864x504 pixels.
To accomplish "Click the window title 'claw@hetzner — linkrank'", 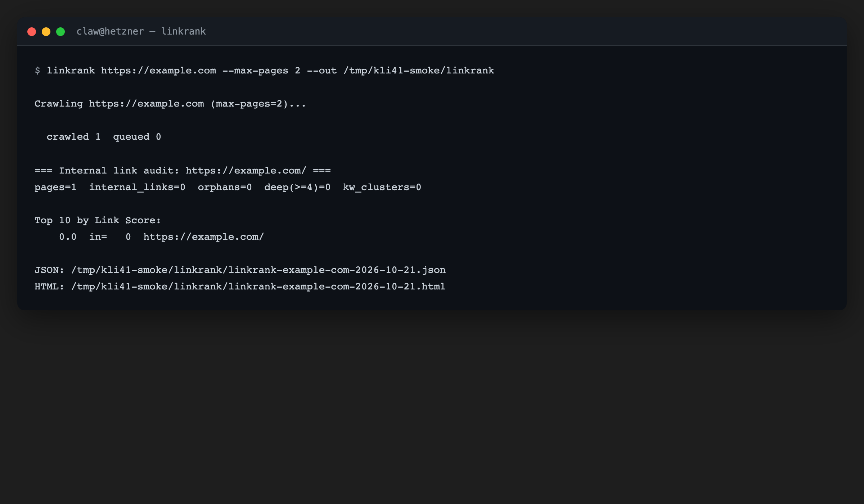I will click(141, 32).
